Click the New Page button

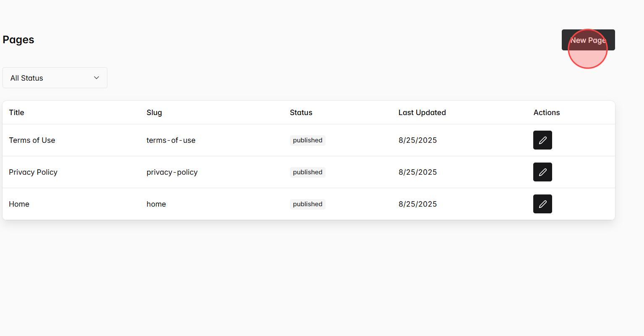[x=588, y=40]
